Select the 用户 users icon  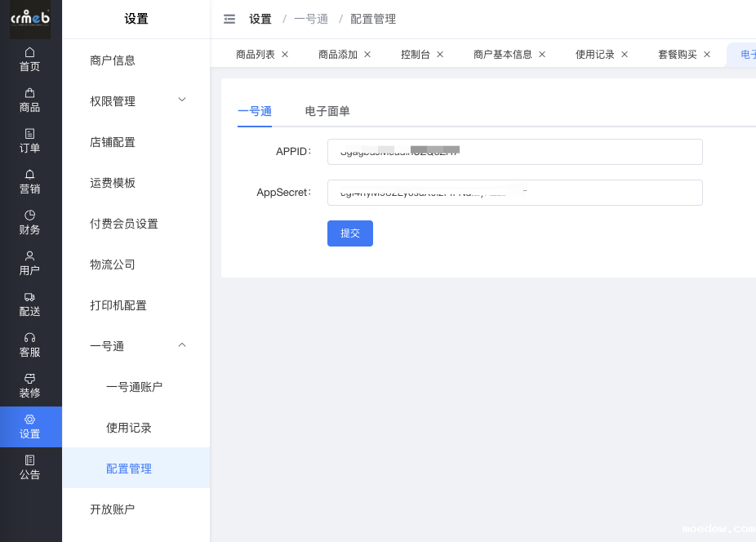tap(30, 256)
